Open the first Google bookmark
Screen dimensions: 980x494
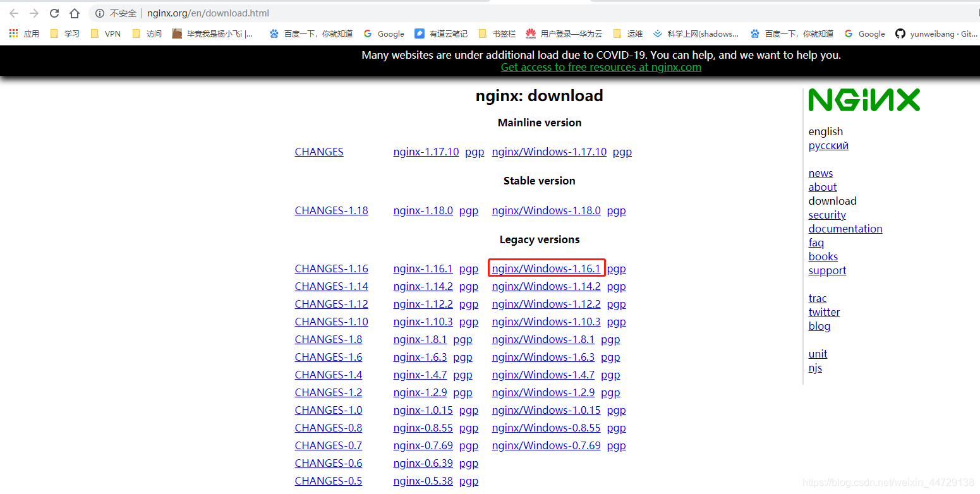click(x=384, y=33)
